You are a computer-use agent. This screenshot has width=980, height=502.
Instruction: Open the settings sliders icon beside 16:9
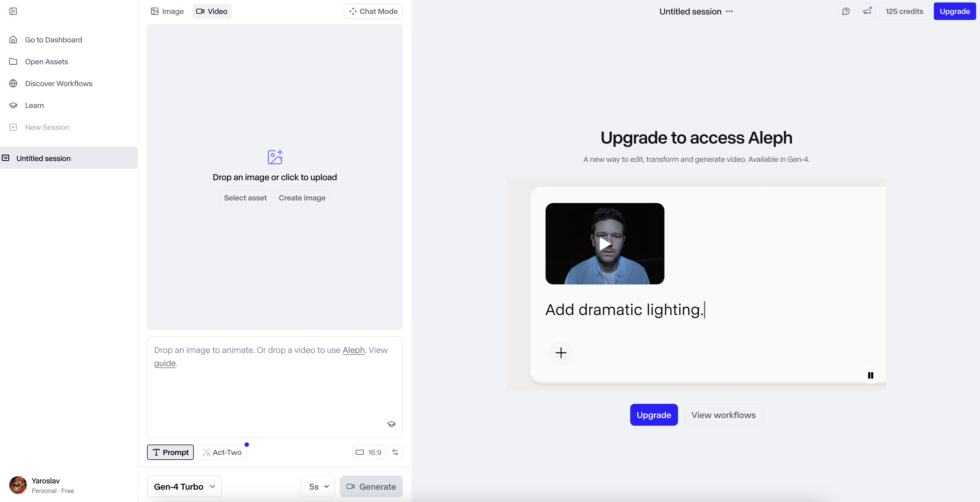tap(395, 452)
